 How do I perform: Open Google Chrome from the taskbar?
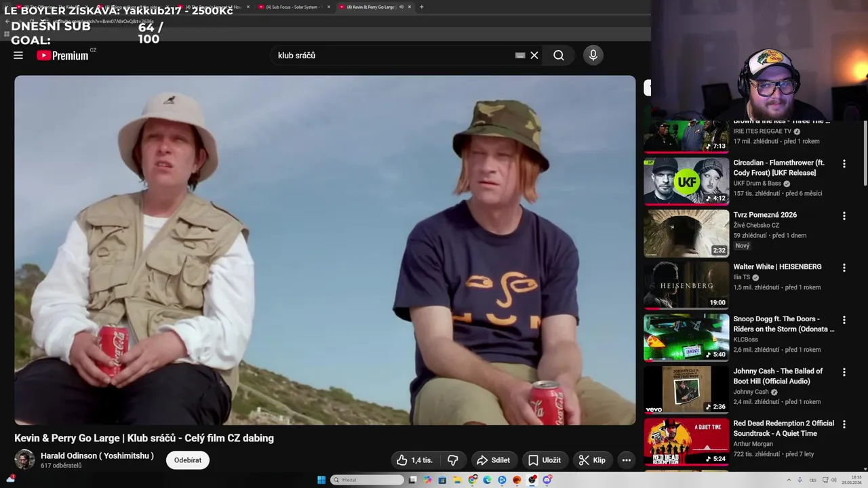[473, 480]
